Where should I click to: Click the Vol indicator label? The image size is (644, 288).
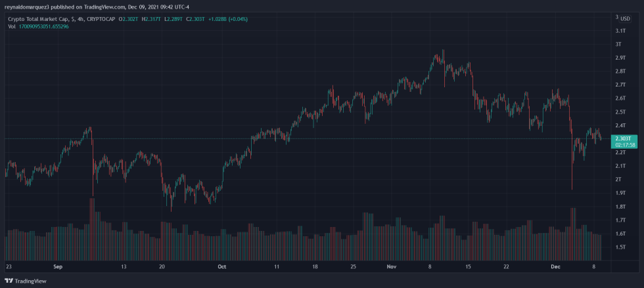(12, 27)
